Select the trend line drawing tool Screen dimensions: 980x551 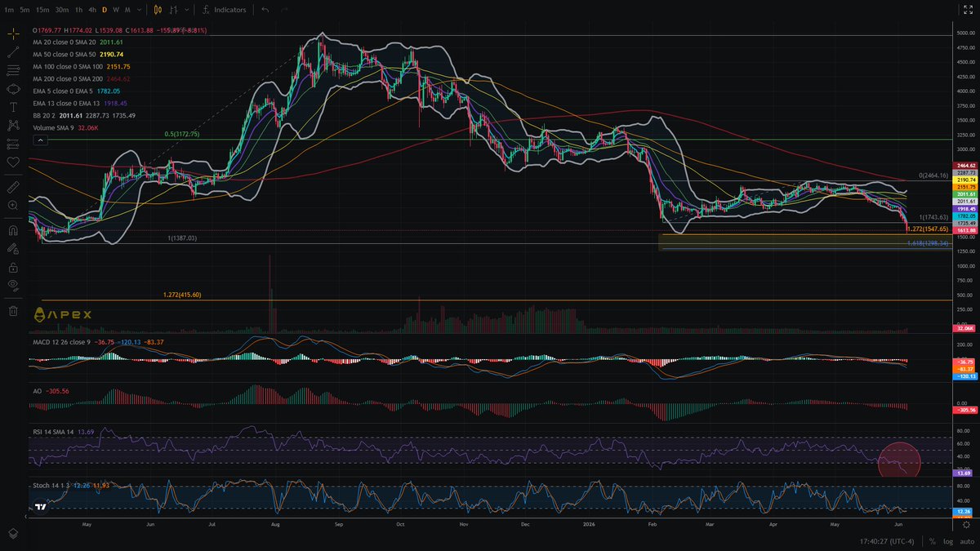[x=12, y=51]
